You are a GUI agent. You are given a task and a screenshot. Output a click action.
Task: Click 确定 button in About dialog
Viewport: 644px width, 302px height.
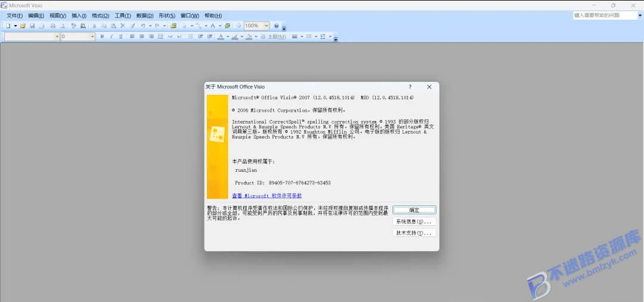click(x=414, y=210)
